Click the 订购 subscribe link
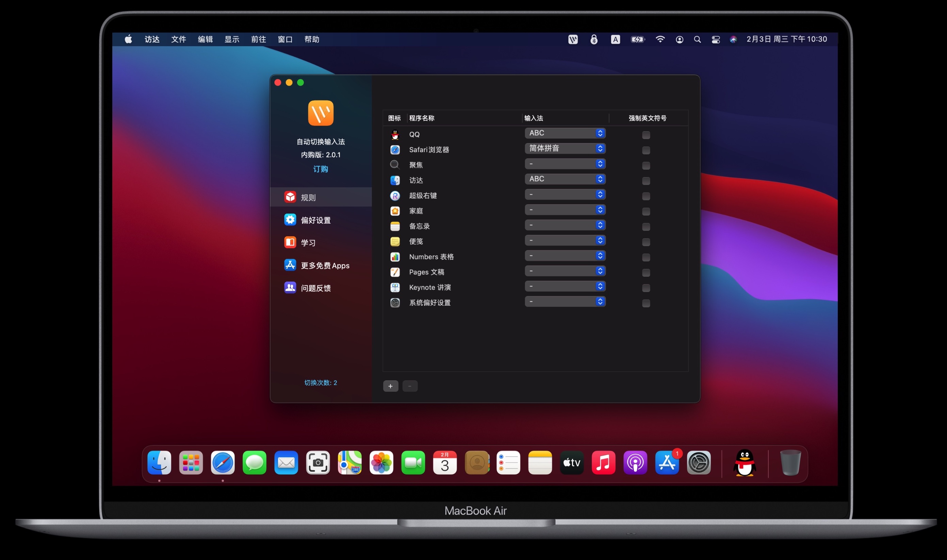The height and width of the screenshot is (560, 947). tap(321, 169)
